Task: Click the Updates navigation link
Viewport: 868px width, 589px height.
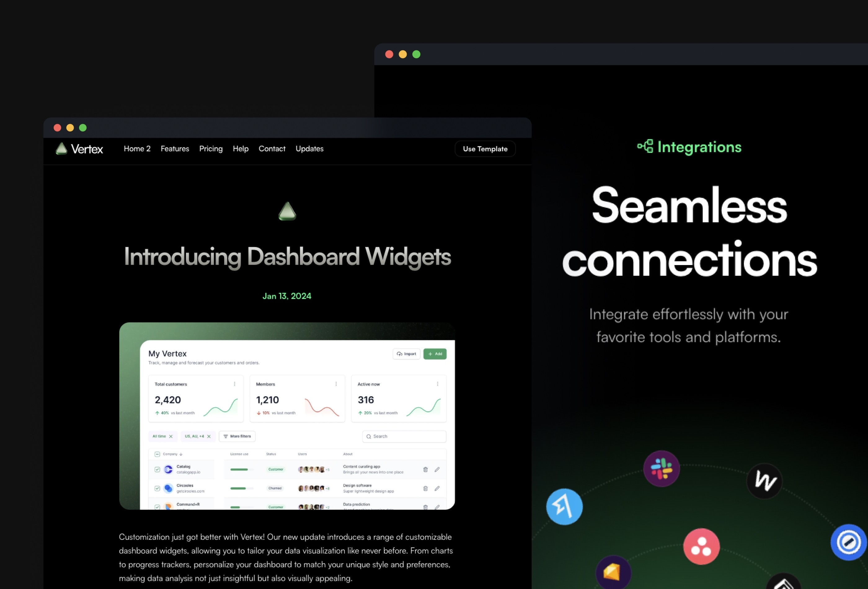Action: tap(309, 148)
